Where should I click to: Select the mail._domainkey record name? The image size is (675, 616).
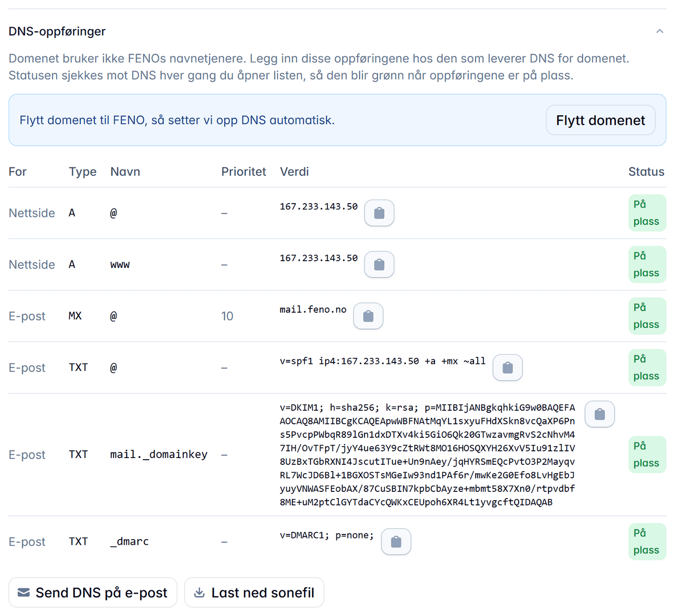(159, 454)
